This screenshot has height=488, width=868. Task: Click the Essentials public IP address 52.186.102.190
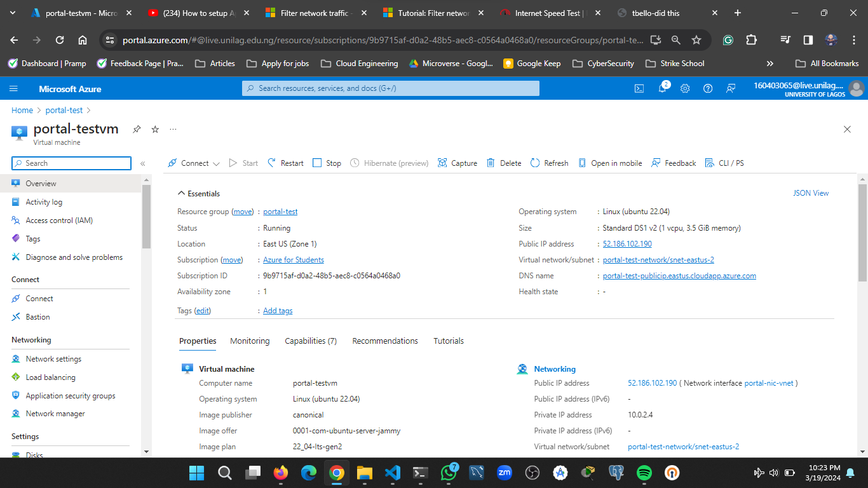pyautogui.click(x=627, y=244)
